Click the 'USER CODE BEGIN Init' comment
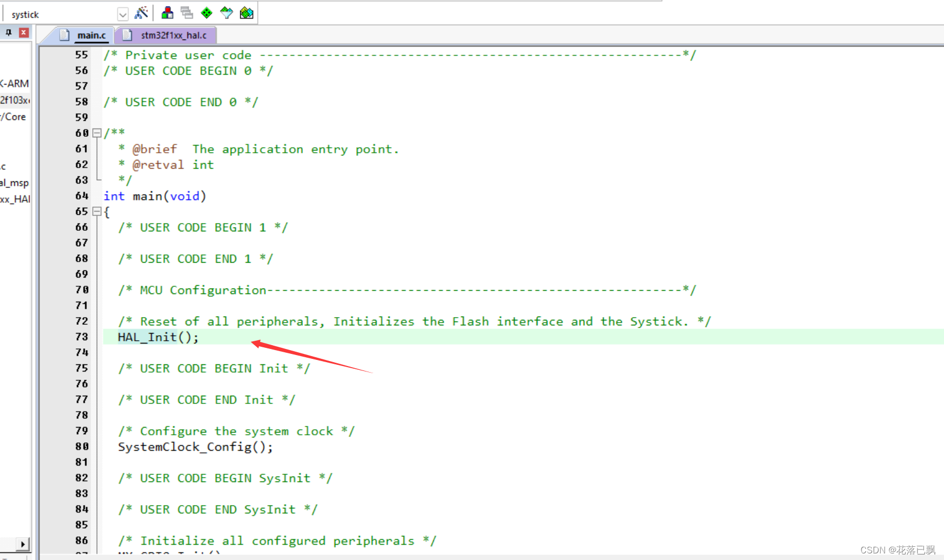This screenshot has height=560, width=944. click(214, 369)
